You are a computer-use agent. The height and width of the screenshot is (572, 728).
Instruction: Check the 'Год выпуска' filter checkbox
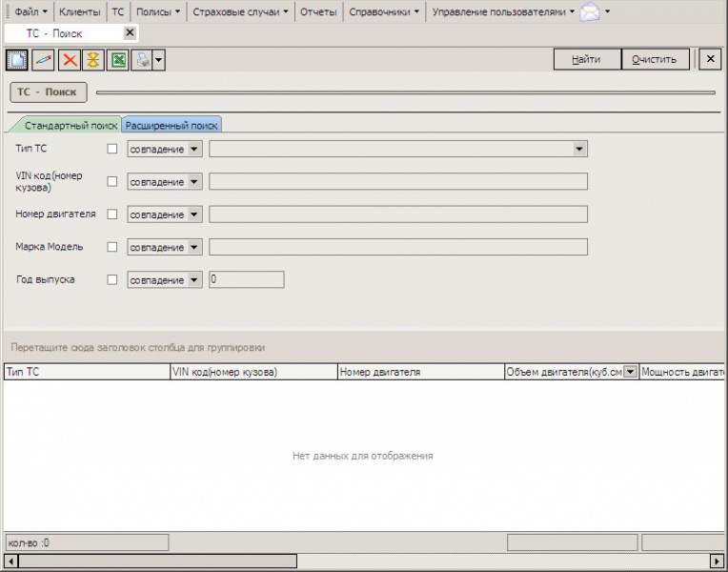click(x=112, y=280)
